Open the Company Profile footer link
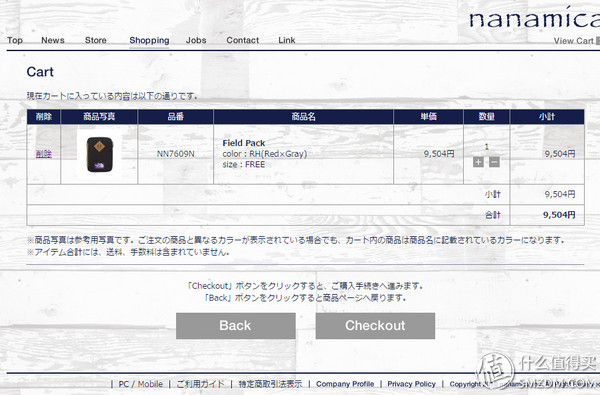This screenshot has width=600, height=395. tap(345, 384)
